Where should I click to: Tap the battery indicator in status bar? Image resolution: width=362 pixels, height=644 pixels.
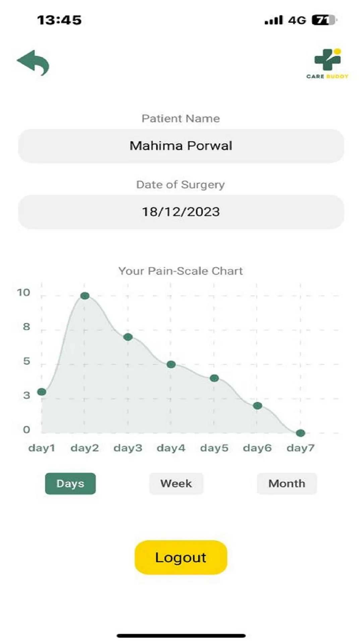[324, 20]
